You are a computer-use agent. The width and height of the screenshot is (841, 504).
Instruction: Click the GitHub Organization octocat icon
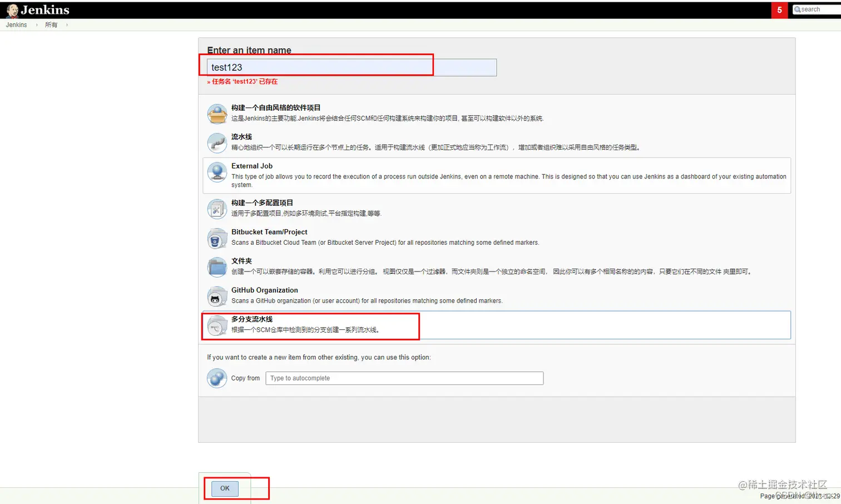pos(217,297)
